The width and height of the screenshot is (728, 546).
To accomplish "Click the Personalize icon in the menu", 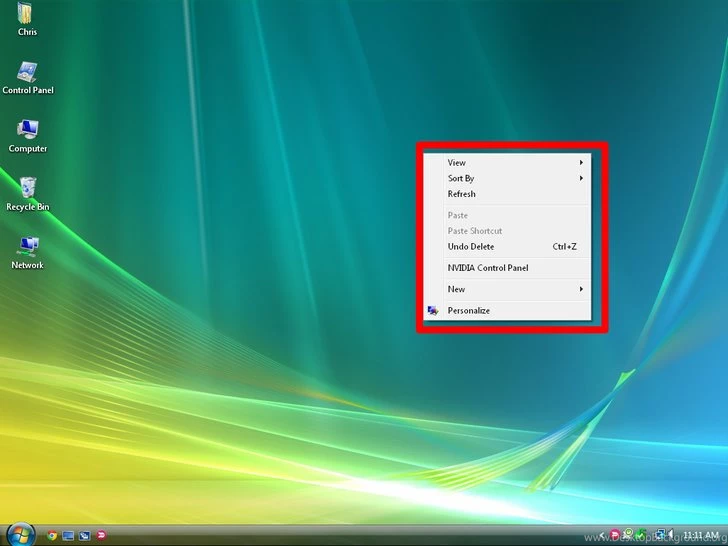I will [433, 311].
